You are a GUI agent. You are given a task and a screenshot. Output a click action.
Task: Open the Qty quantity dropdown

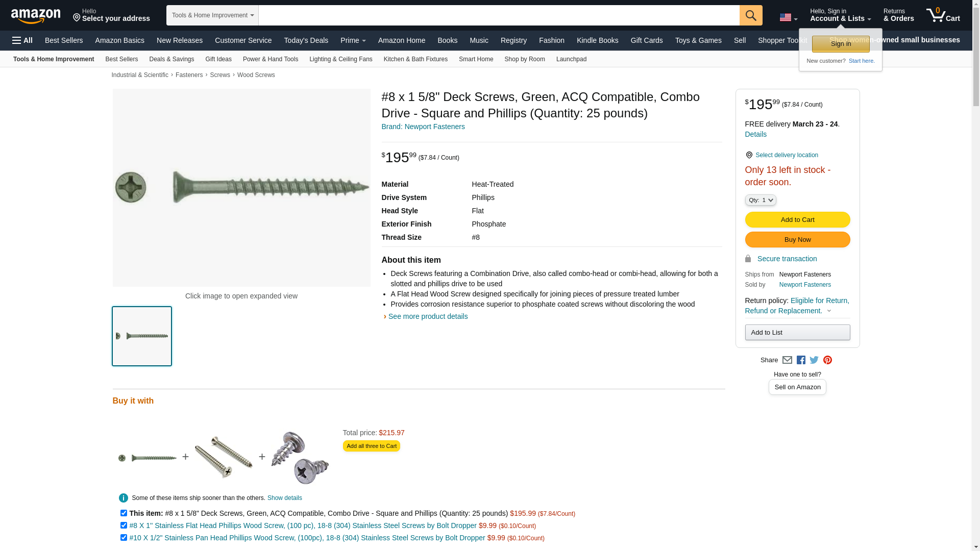(x=761, y=200)
